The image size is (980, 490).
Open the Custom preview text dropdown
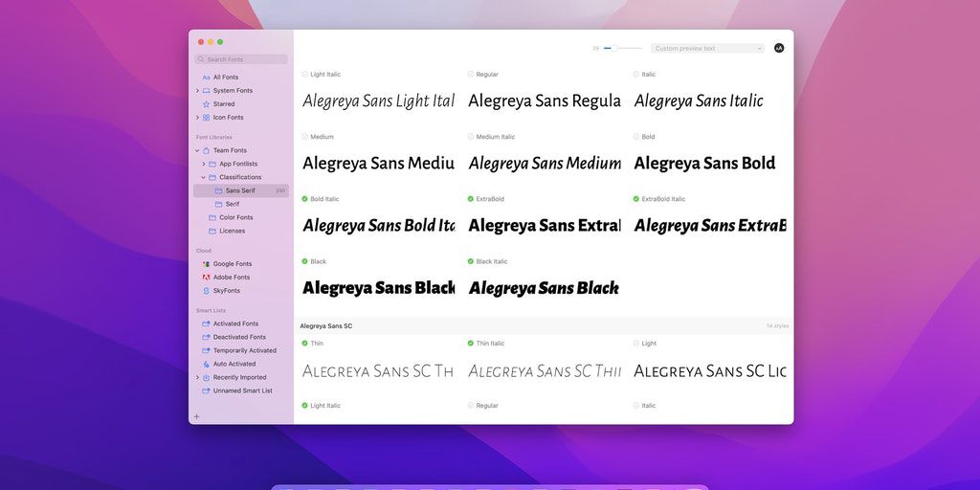coord(707,48)
